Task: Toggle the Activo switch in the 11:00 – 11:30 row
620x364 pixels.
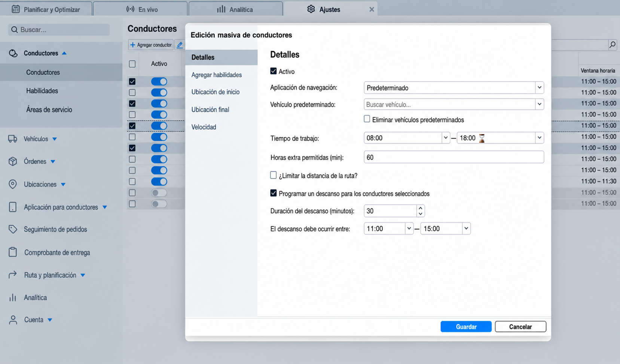Action: pyautogui.click(x=159, y=182)
